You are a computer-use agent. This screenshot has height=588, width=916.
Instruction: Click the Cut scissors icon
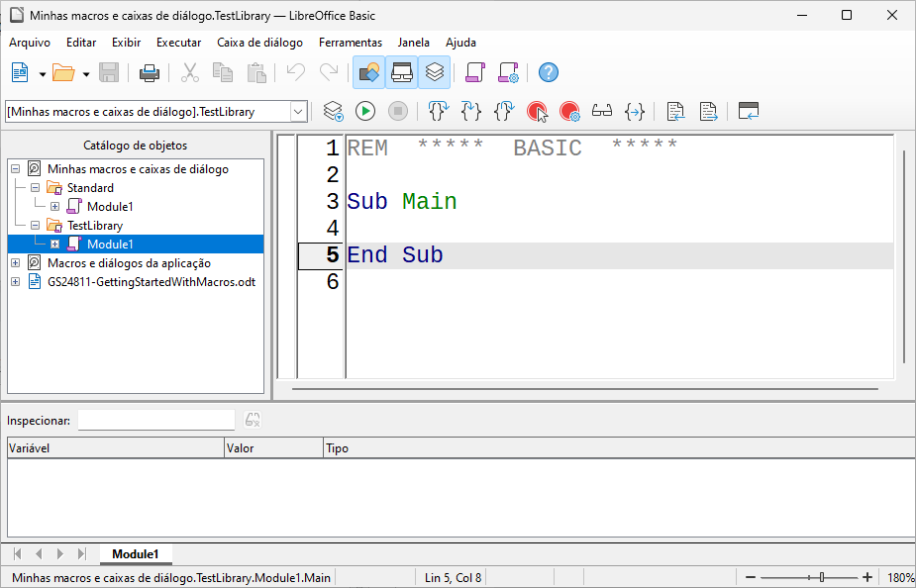click(x=190, y=73)
